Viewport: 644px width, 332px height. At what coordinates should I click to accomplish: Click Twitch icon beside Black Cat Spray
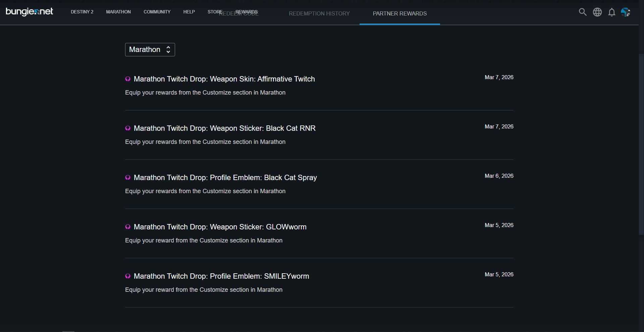(x=128, y=178)
